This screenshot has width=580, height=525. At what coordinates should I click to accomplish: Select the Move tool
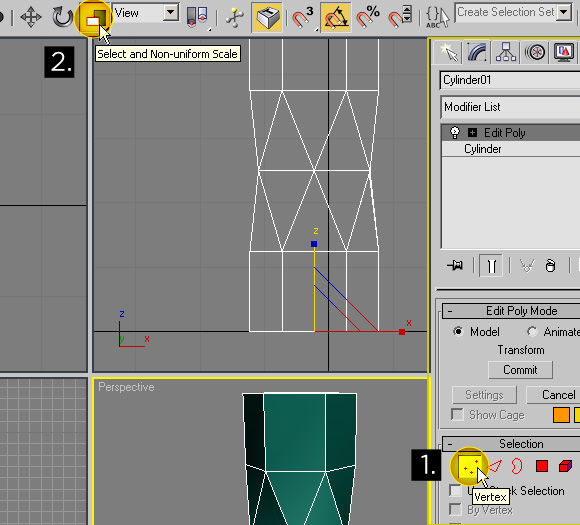[x=31, y=17]
